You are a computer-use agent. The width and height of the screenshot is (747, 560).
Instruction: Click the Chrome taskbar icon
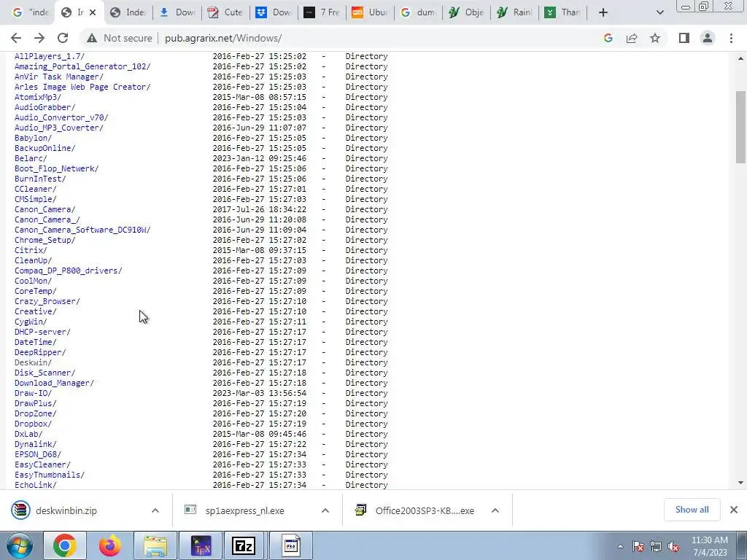[65, 545]
